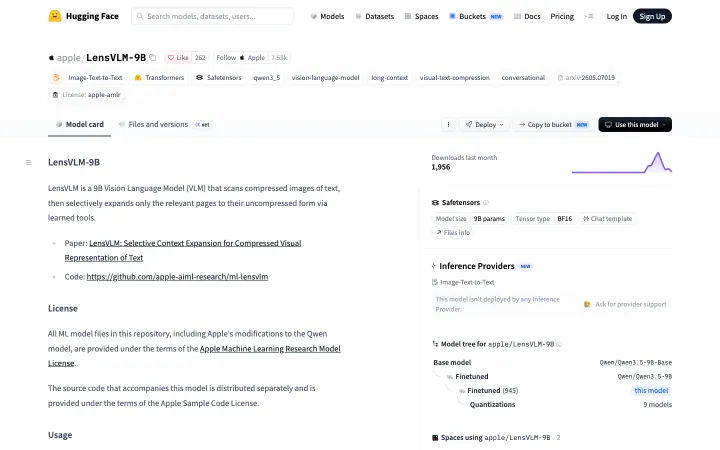This screenshot has height=450, width=720.
Task: Switch to the Files and versions tab
Action: click(164, 124)
